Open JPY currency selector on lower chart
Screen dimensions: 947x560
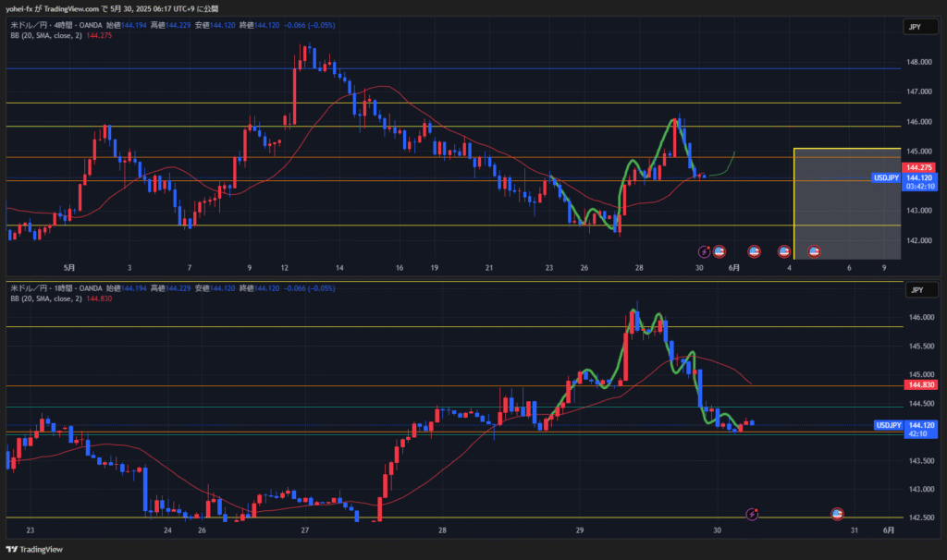coord(914,289)
